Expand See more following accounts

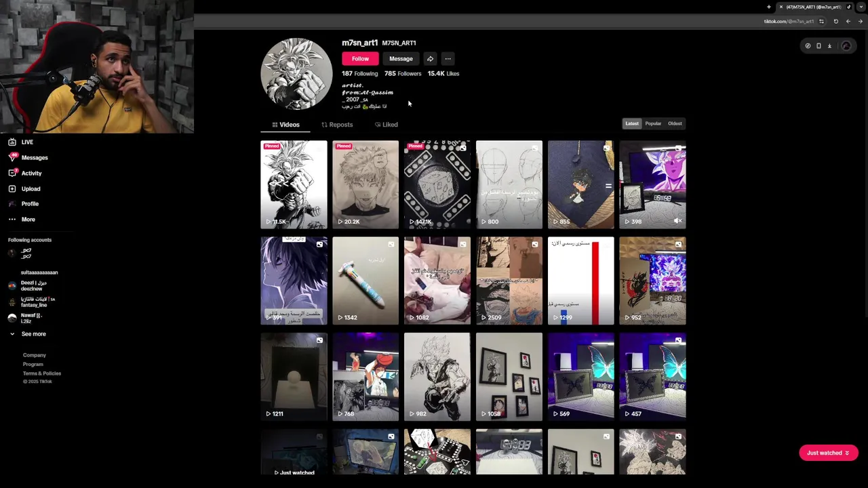point(27,334)
